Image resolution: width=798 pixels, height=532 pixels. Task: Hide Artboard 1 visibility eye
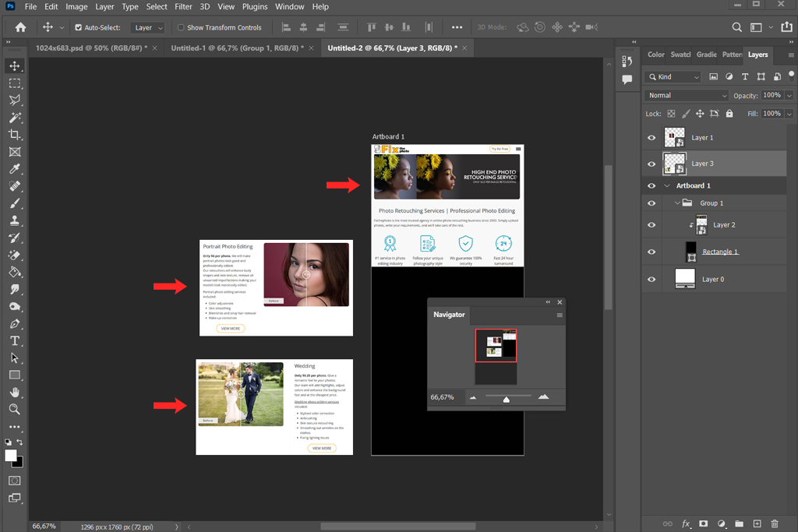651,185
